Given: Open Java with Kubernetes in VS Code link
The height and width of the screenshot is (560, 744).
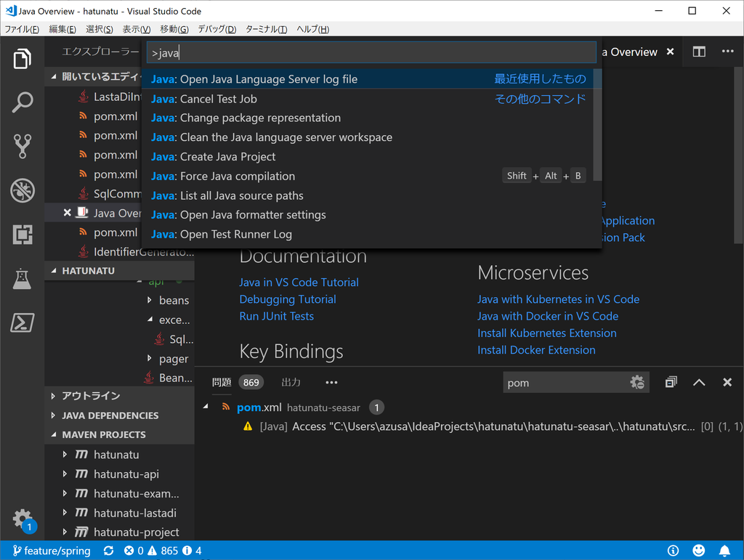Looking at the screenshot, I should 559,299.
